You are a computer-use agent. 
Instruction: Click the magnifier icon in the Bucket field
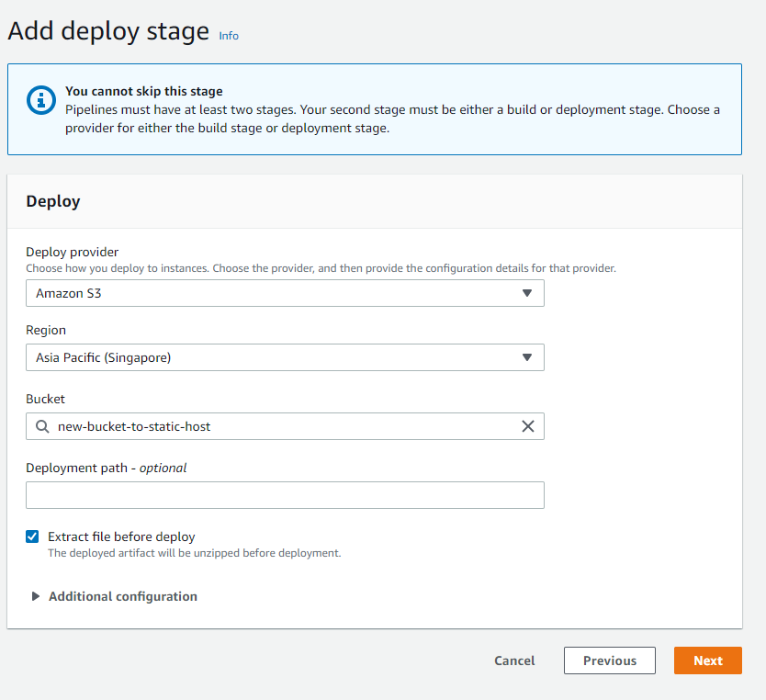click(42, 426)
